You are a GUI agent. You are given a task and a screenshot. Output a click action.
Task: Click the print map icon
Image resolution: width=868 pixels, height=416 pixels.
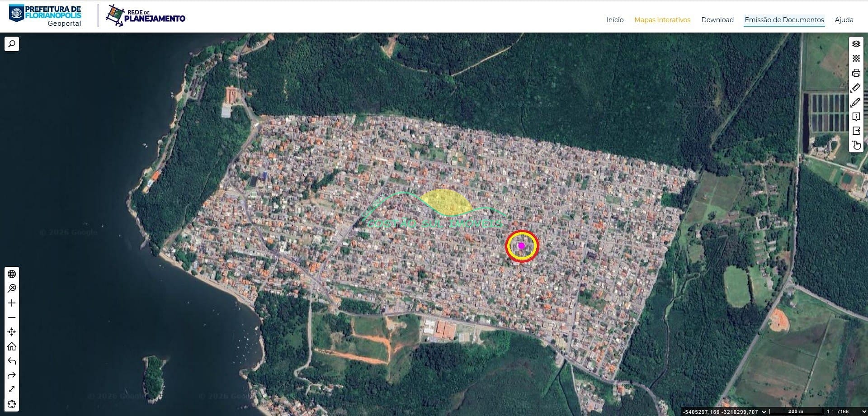click(856, 73)
